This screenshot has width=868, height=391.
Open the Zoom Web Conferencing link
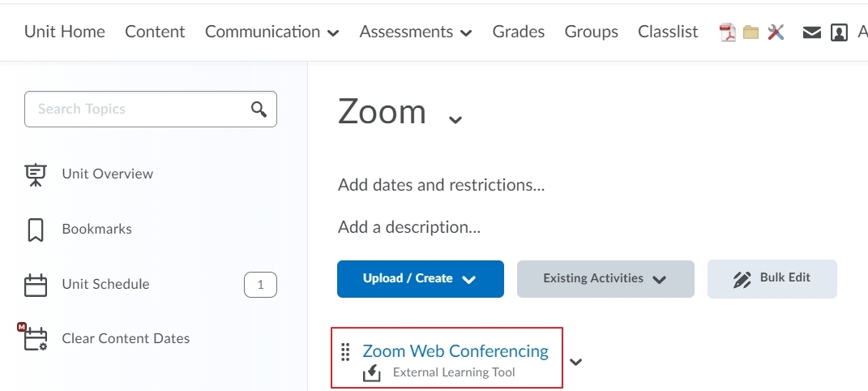tap(455, 351)
